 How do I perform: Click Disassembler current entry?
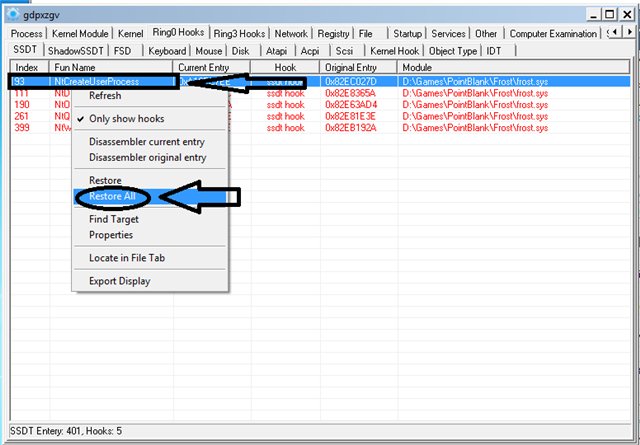[x=147, y=142]
